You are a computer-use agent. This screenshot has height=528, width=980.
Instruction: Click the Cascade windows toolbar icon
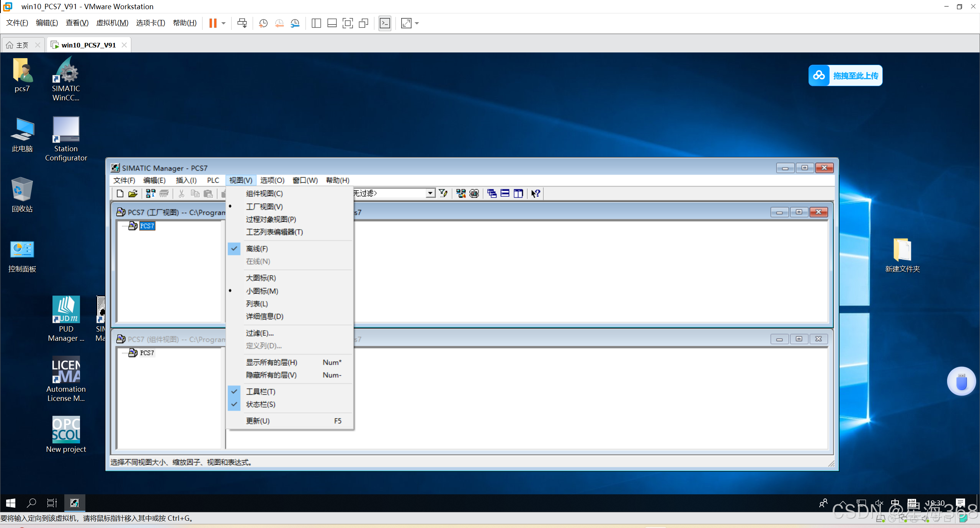492,193
